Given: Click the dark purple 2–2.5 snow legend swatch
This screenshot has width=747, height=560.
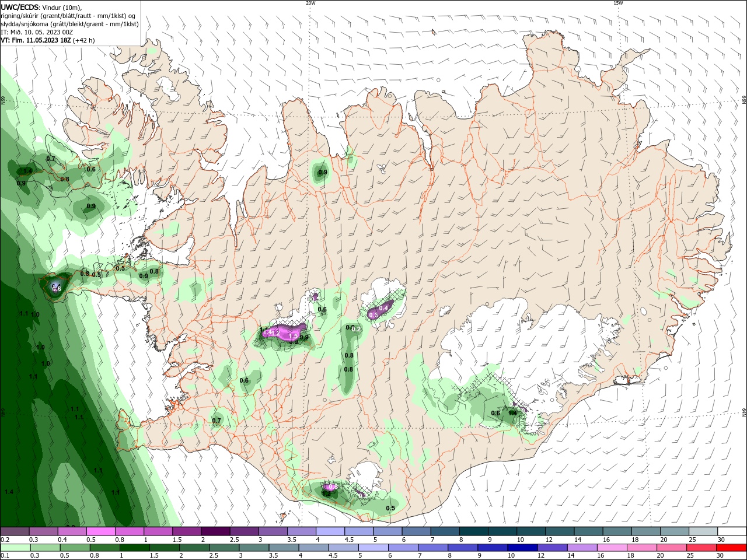Looking at the screenshot, I should tap(215, 531).
